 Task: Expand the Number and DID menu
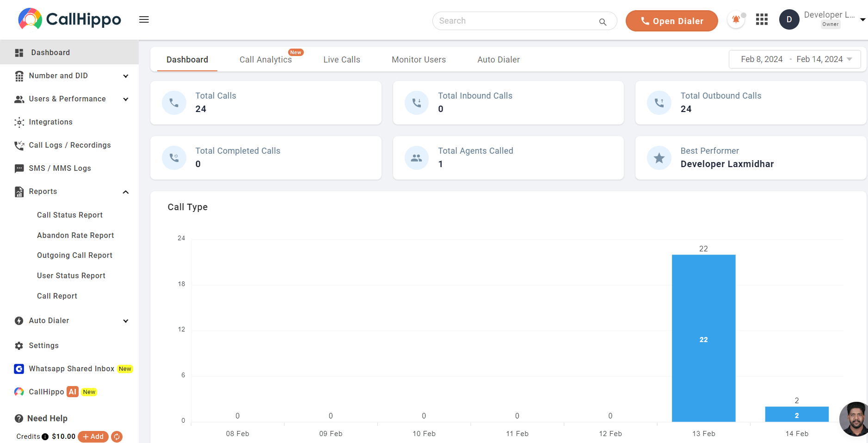(x=126, y=76)
